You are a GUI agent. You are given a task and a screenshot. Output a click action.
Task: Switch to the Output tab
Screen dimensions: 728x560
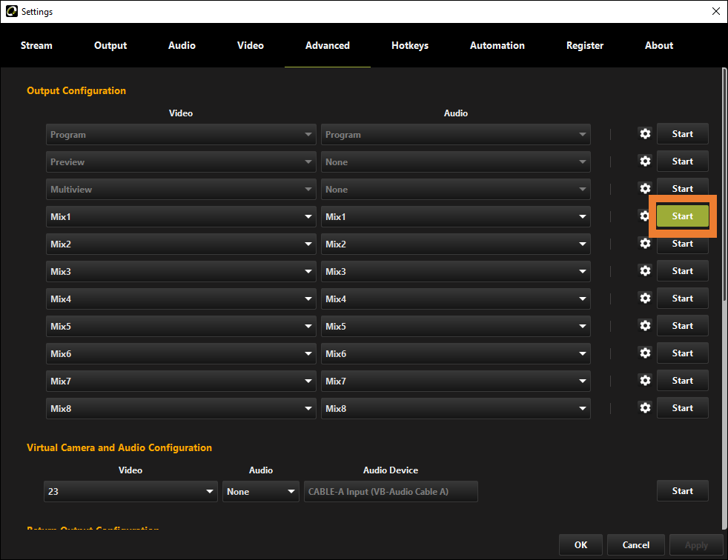click(110, 45)
